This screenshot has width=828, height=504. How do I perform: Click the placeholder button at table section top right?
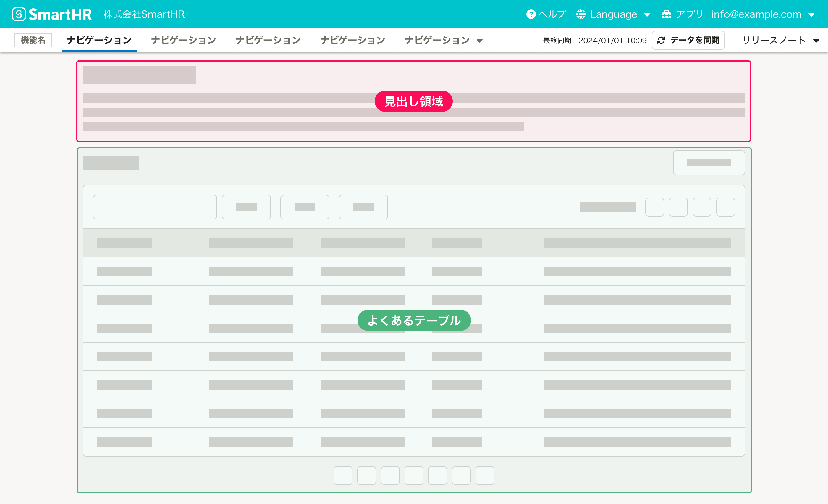(x=709, y=163)
